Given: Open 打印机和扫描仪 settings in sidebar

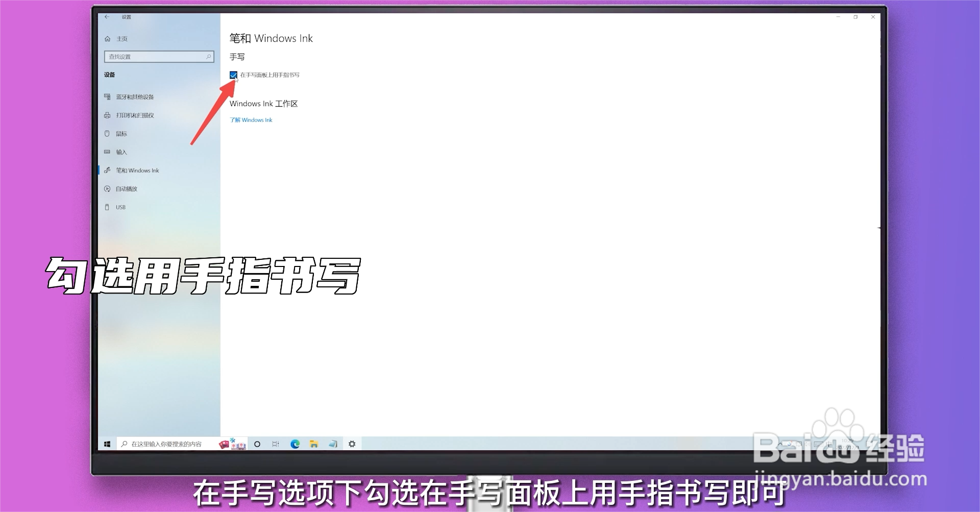Looking at the screenshot, I should point(135,115).
